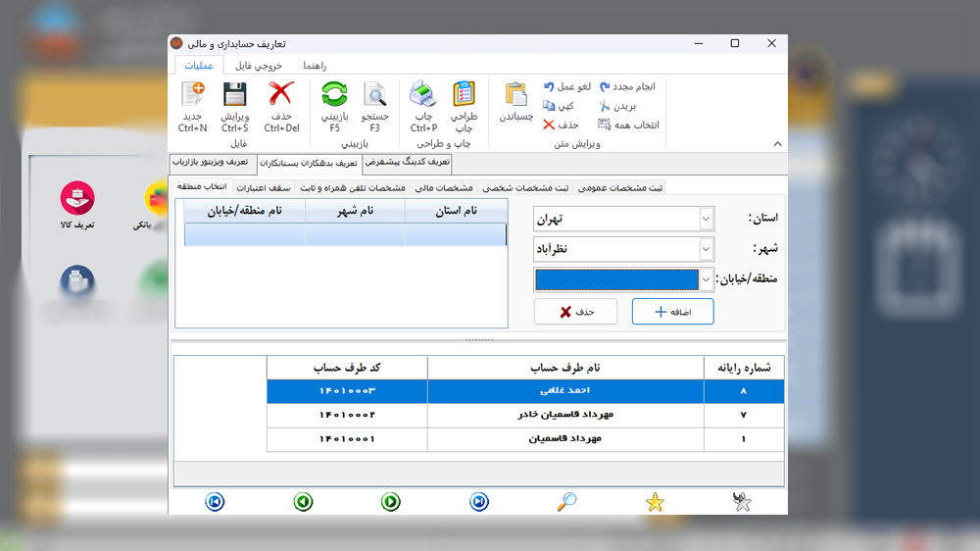
Task: Open the مشخصات مالی tab
Action: coord(444,187)
